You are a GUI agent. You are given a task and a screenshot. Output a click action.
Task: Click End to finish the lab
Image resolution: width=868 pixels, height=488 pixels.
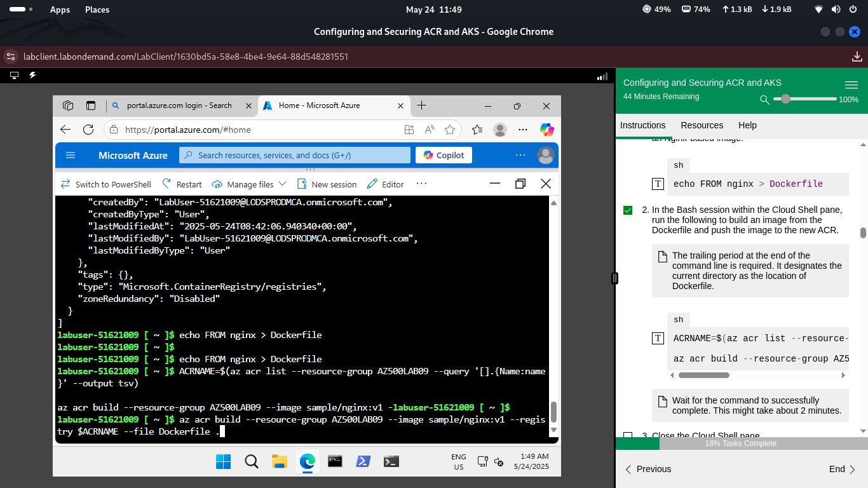[836, 469]
